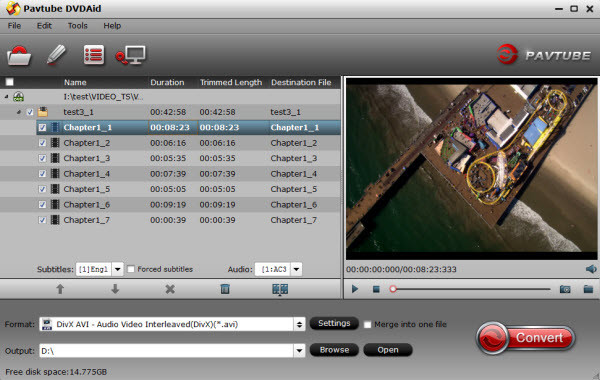Collapse the test3_1 tree node
600x380 pixels.
point(19,112)
